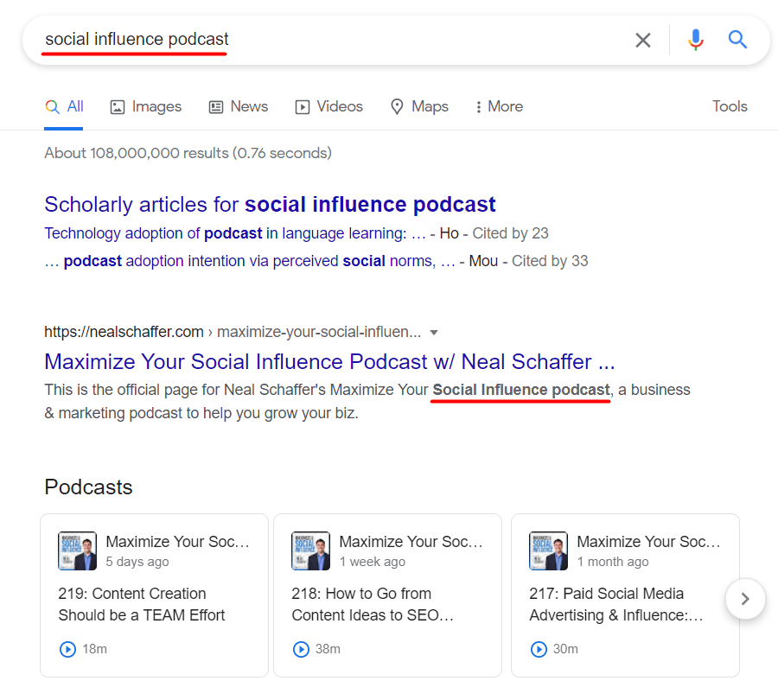Open the Tools filter options
Viewport: 778px width, 700px height.
pyautogui.click(x=730, y=106)
